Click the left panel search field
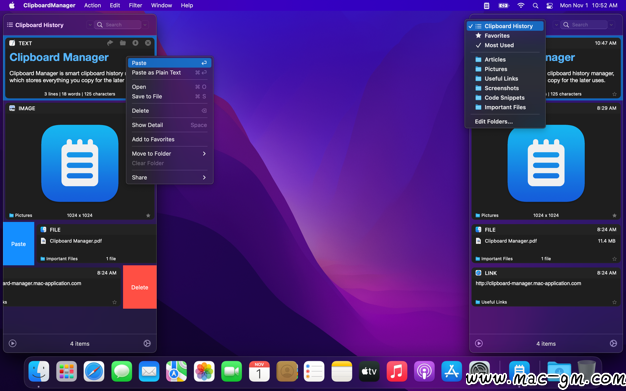The height and width of the screenshot is (391, 626). pos(119,25)
